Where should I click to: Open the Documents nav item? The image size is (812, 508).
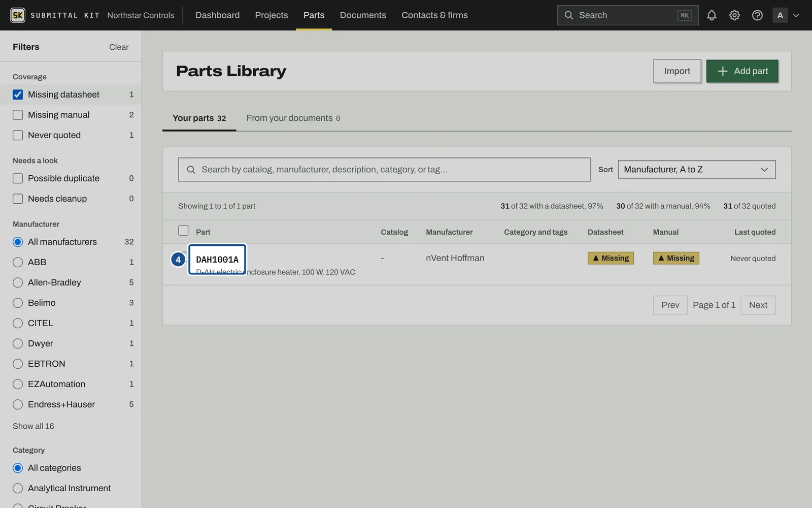coord(363,15)
